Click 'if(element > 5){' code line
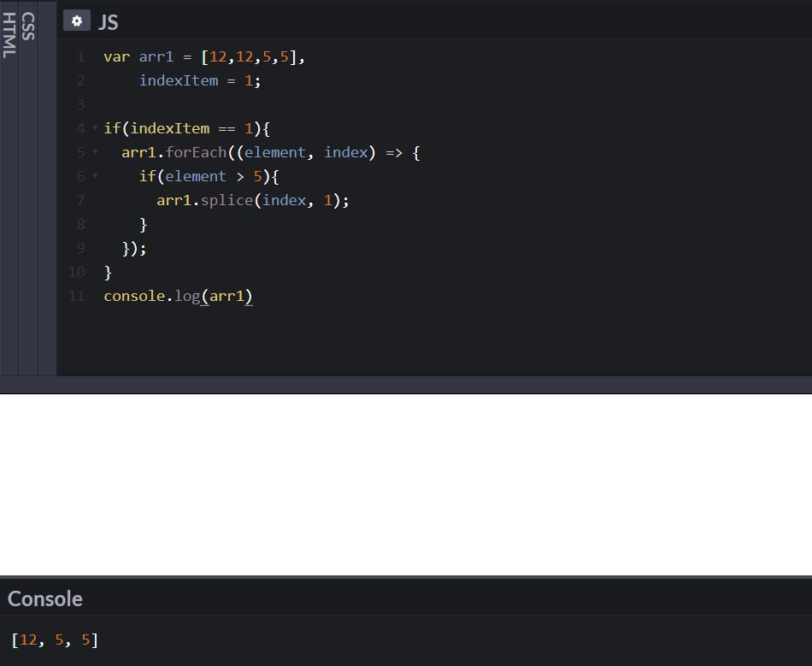 (x=209, y=177)
